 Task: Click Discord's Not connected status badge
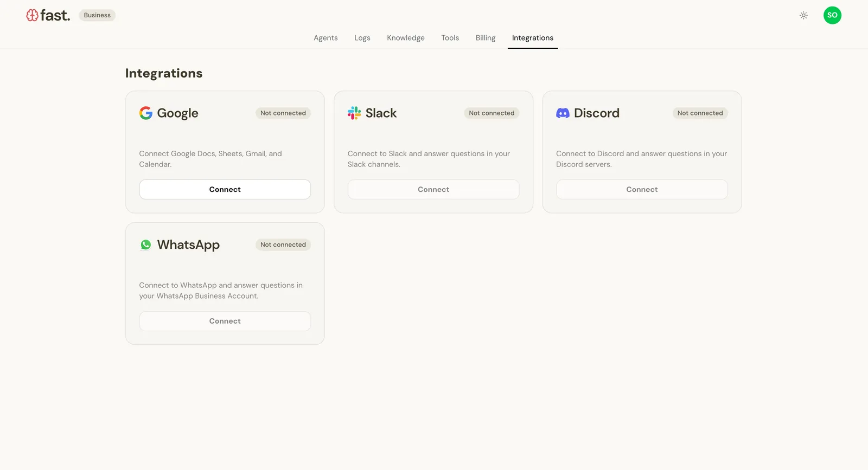pyautogui.click(x=700, y=113)
